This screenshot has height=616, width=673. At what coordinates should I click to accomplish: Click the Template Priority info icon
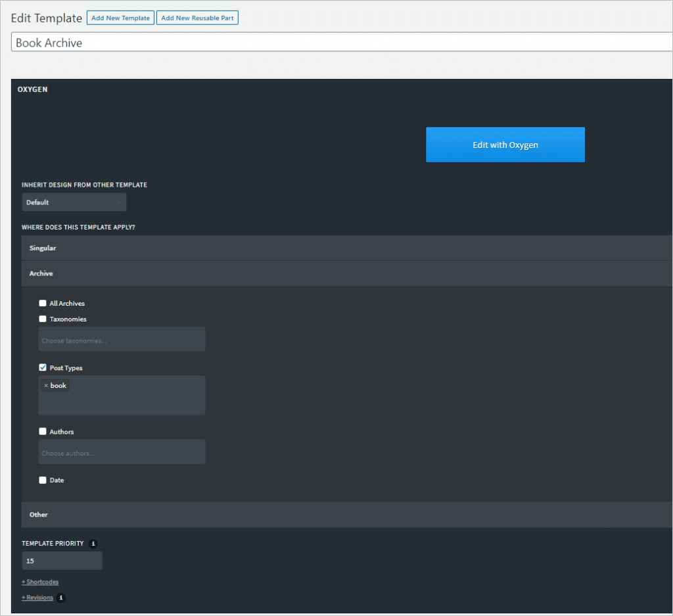(93, 544)
